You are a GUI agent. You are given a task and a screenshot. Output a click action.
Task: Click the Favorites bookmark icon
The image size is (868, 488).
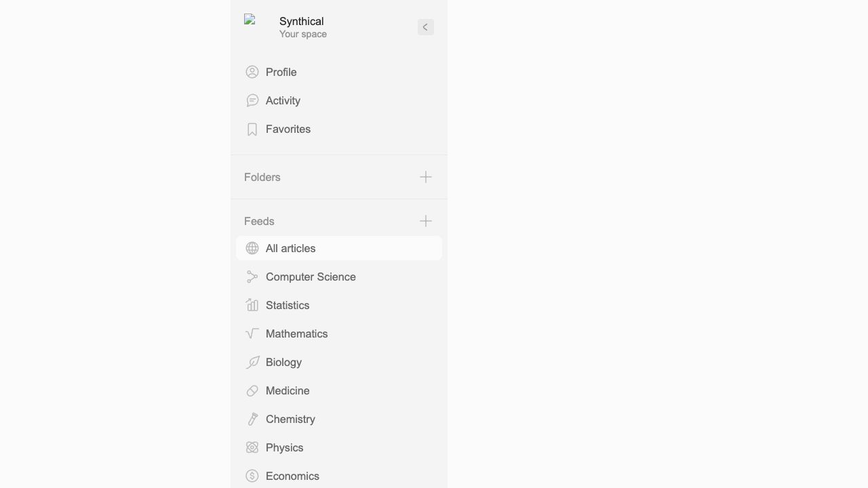click(252, 129)
